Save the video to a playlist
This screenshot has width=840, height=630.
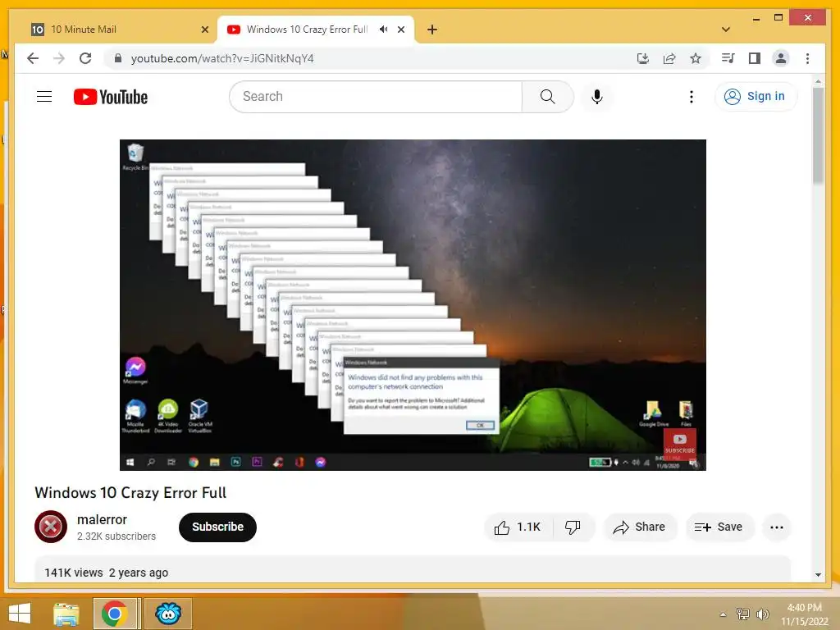pos(719,527)
